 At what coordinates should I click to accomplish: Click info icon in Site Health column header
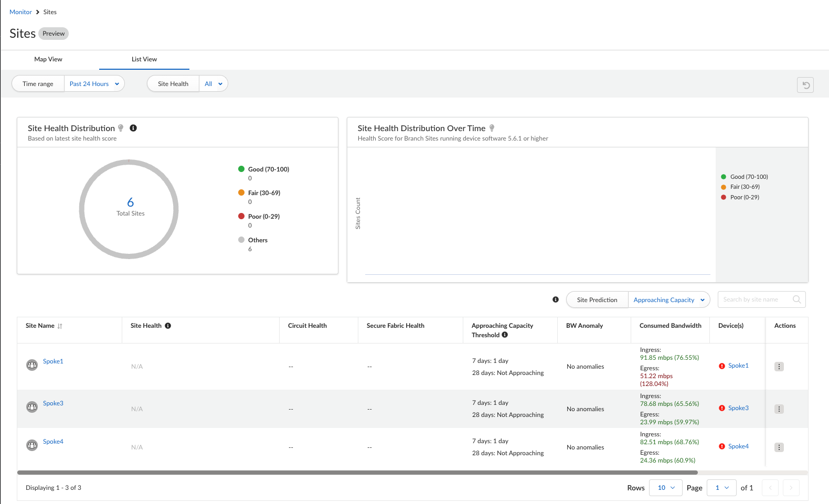tap(168, 326)
